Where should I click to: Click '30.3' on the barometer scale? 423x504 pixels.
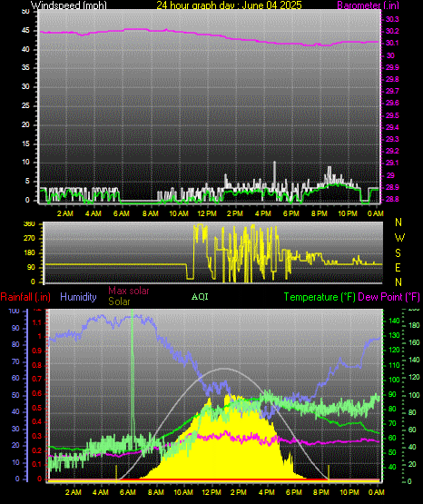[x=392, y=19]
